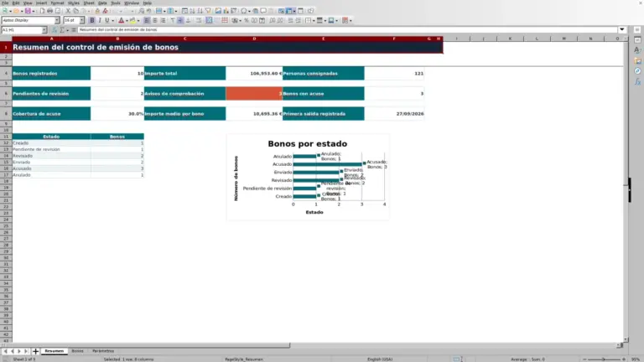Click the zoom in plus button
Image resolution: width=644 pixels, height=362 pixels.
pos(624,359)
